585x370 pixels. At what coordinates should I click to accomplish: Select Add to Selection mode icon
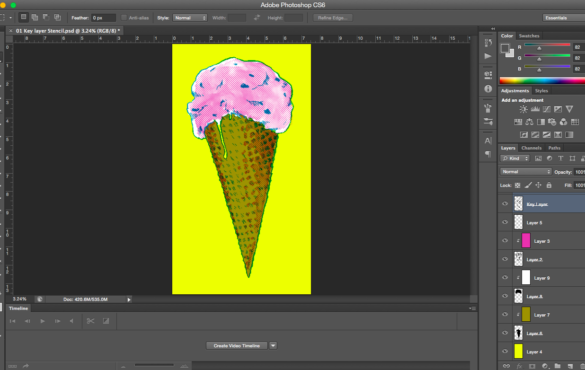[x=35, y=17]
